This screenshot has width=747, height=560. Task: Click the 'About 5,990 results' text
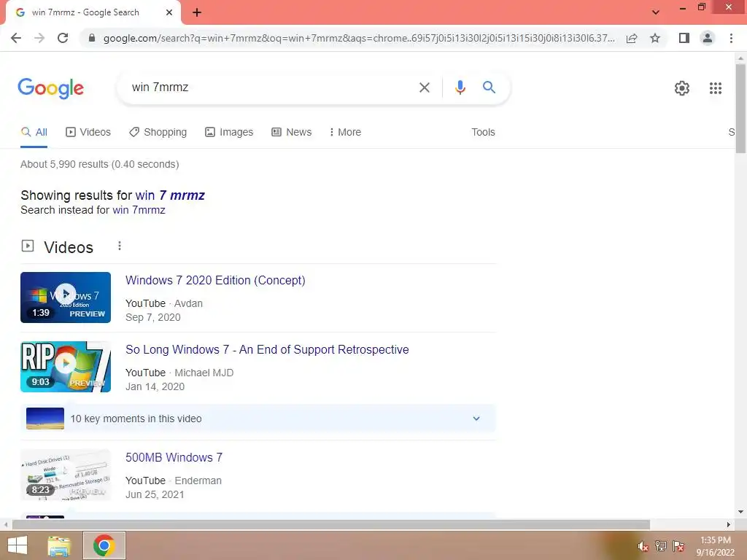click(99, 164)
